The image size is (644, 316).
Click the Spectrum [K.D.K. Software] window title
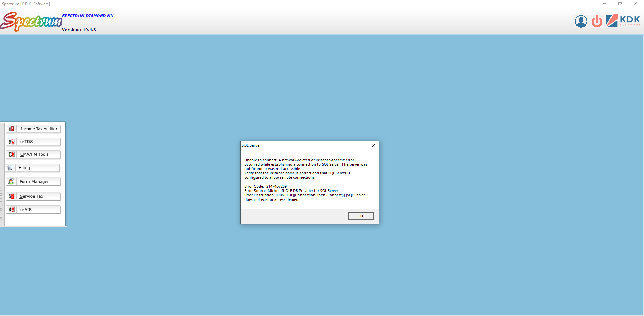pyautogui.click(x=26, y=4)
